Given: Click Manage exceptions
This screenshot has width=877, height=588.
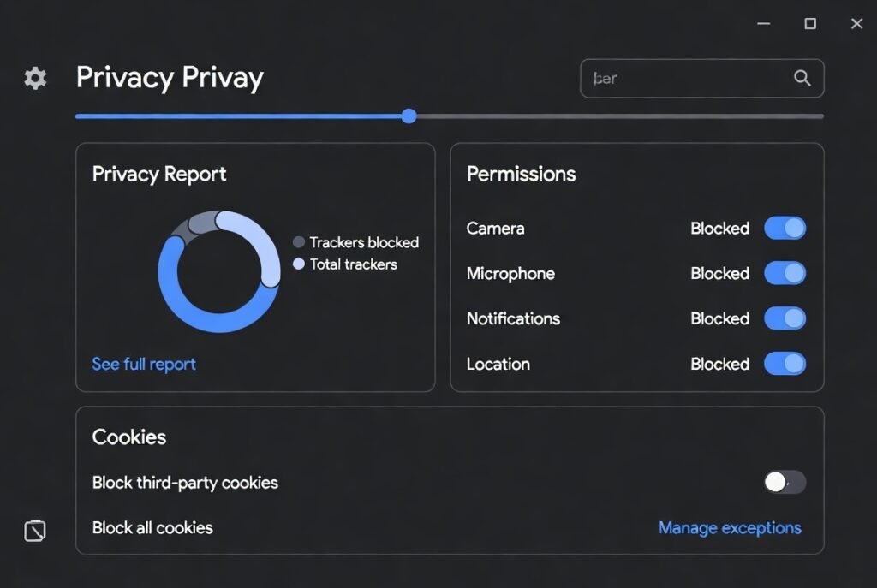Looking at the screenshot, I should 730,528.
